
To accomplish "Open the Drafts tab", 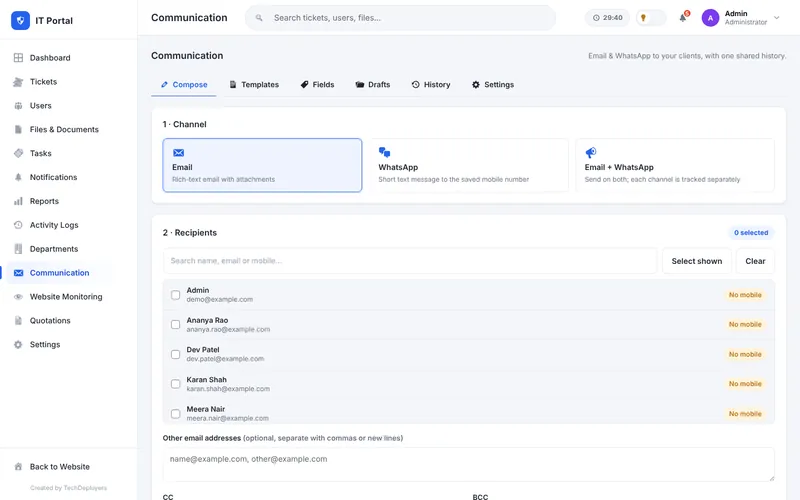I will [x=373, y=85].
